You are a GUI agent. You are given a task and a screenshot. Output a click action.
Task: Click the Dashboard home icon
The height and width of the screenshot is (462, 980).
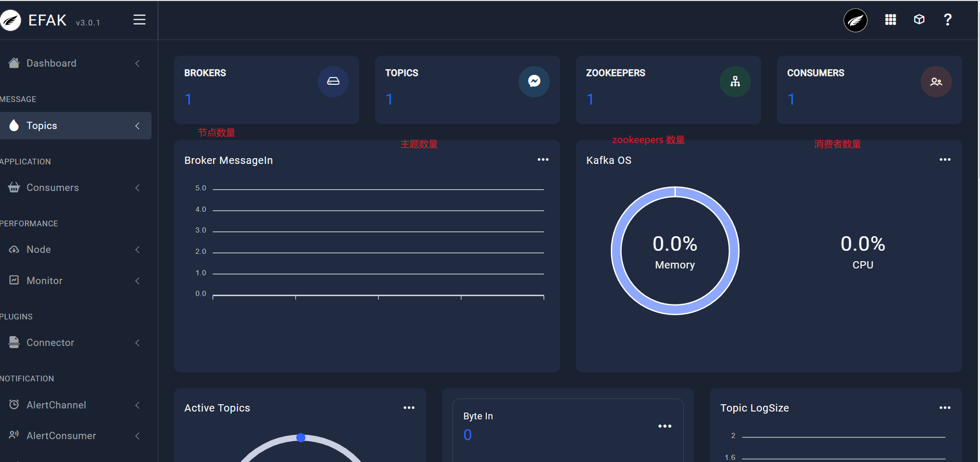[x=14, y=63]
